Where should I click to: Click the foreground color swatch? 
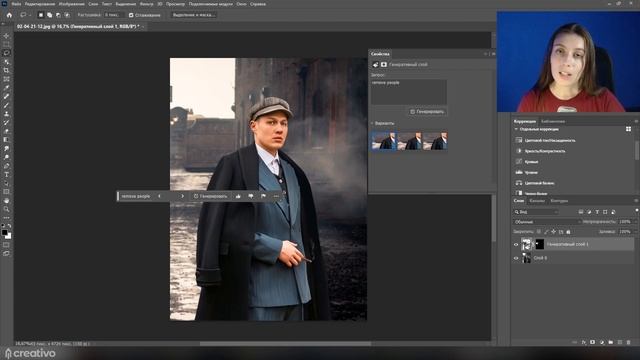pos(4,233)
